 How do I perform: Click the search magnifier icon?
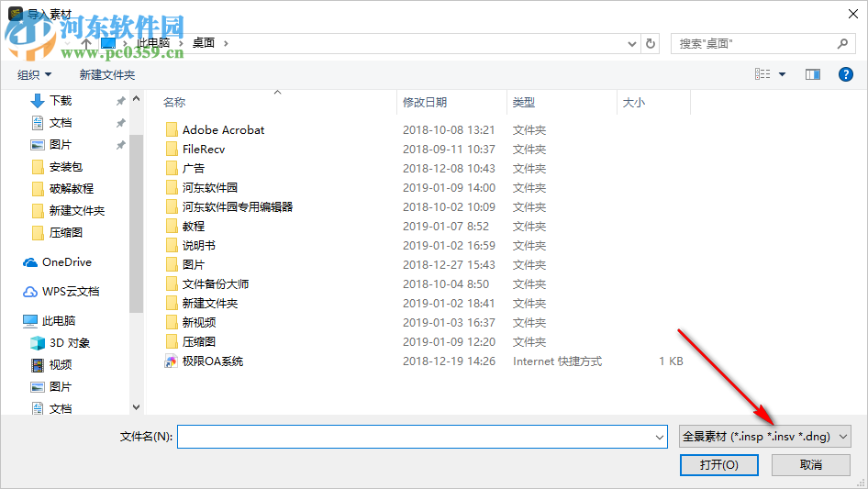842,43
